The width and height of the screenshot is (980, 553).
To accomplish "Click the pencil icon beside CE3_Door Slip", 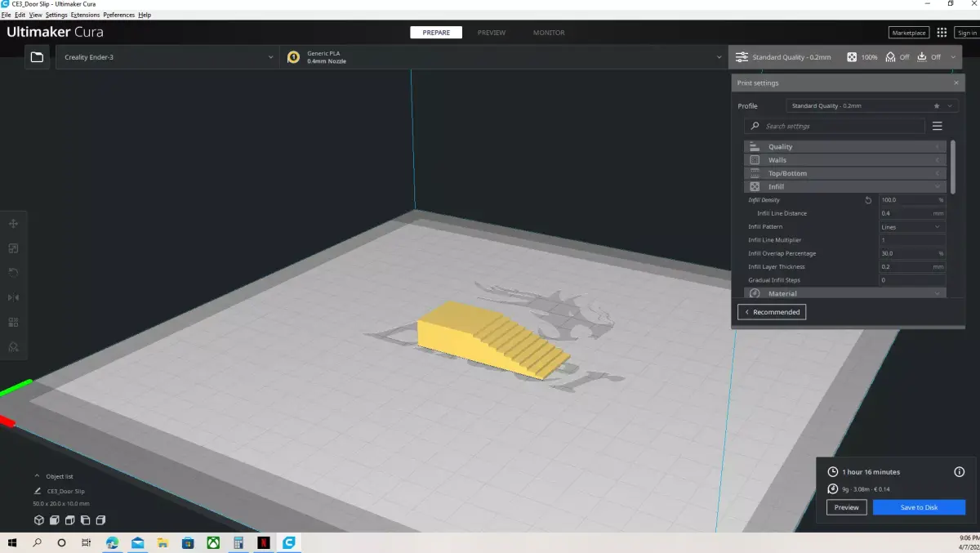I will tap(38, 491).
